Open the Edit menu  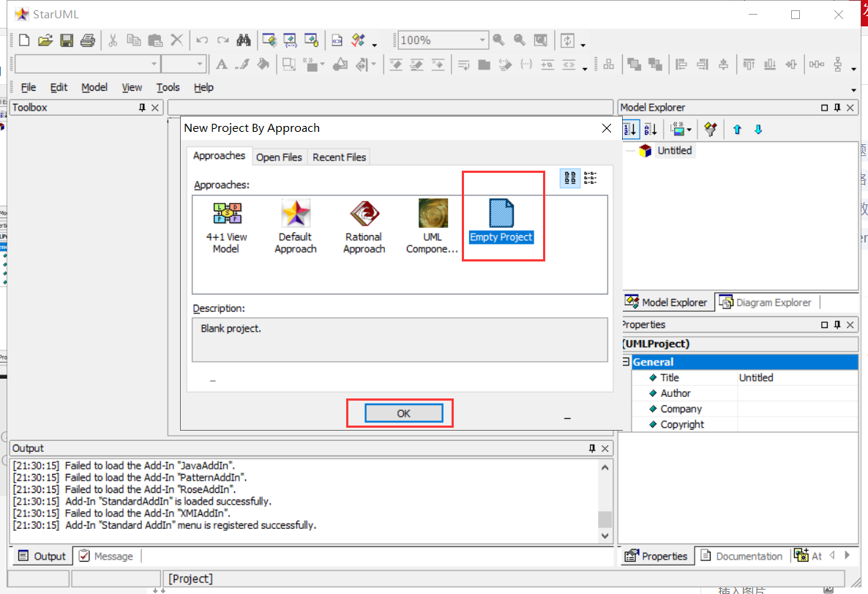pos(59,88)
